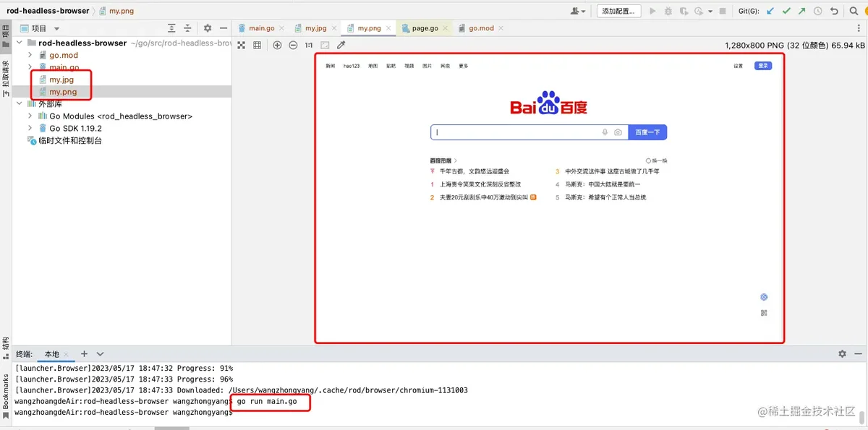Switch to the main.go editor tab
Screen dimensions: 868x430
click(x=261, y=28)
